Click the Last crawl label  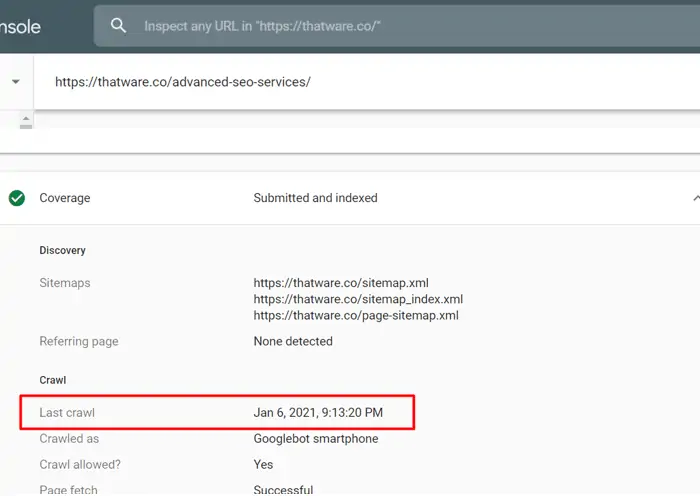[x=67, y=413]
